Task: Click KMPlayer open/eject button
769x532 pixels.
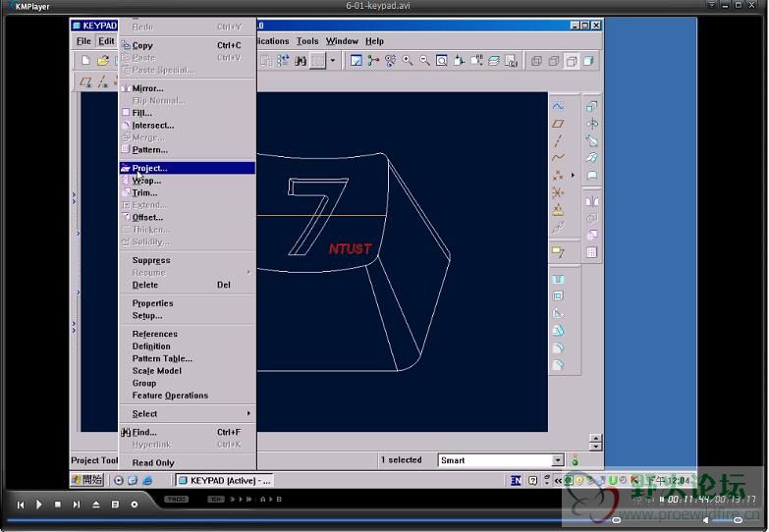Action: coord(95,505)
